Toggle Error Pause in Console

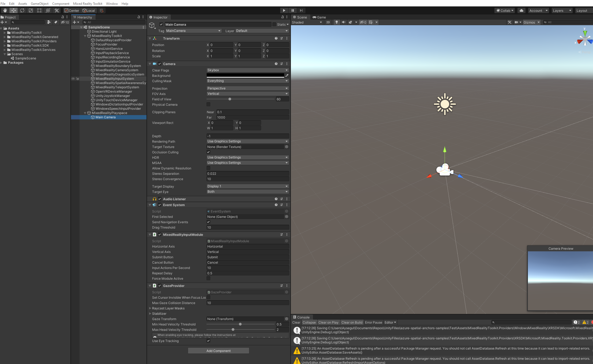pyautogui.click(x=373, y=322)
